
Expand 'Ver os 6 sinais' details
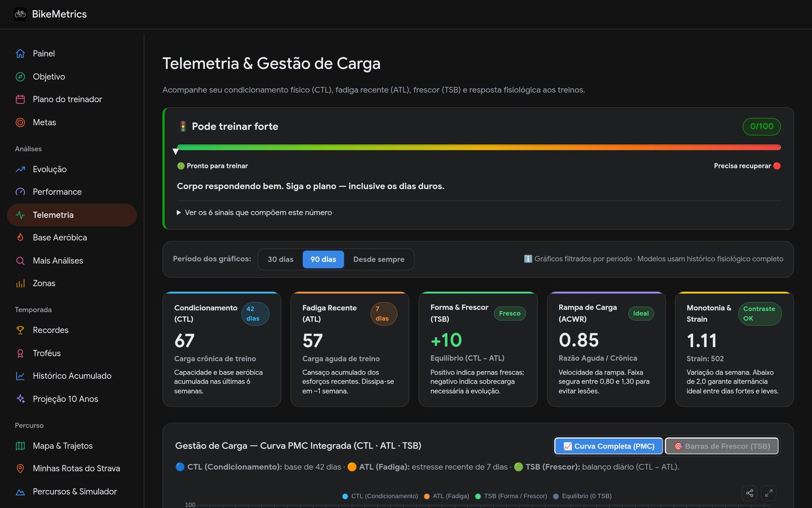[x=254, y=212]
